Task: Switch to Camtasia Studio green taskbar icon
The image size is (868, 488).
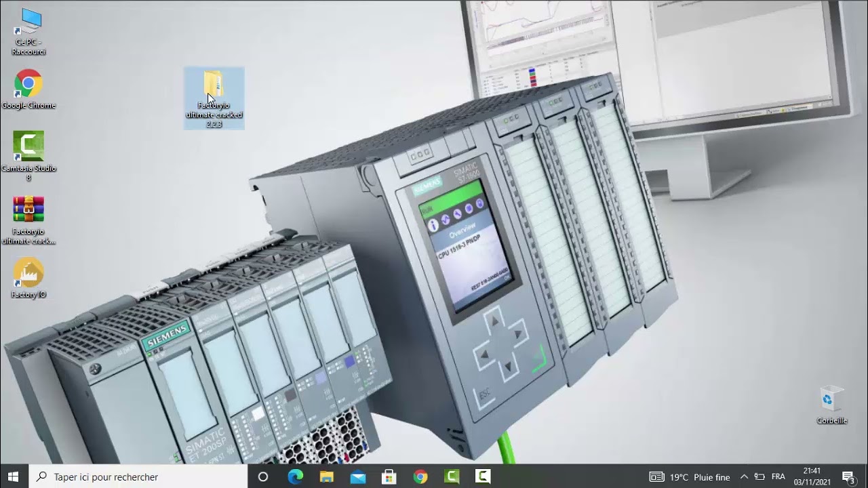Action: point(452,477)
